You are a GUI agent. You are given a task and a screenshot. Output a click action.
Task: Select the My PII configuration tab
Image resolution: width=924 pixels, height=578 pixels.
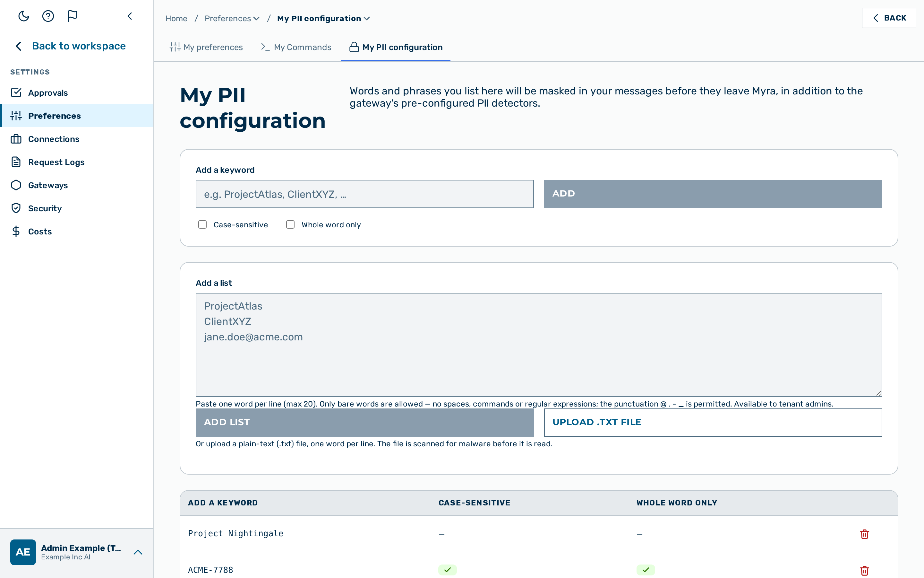tap(396, 47)
